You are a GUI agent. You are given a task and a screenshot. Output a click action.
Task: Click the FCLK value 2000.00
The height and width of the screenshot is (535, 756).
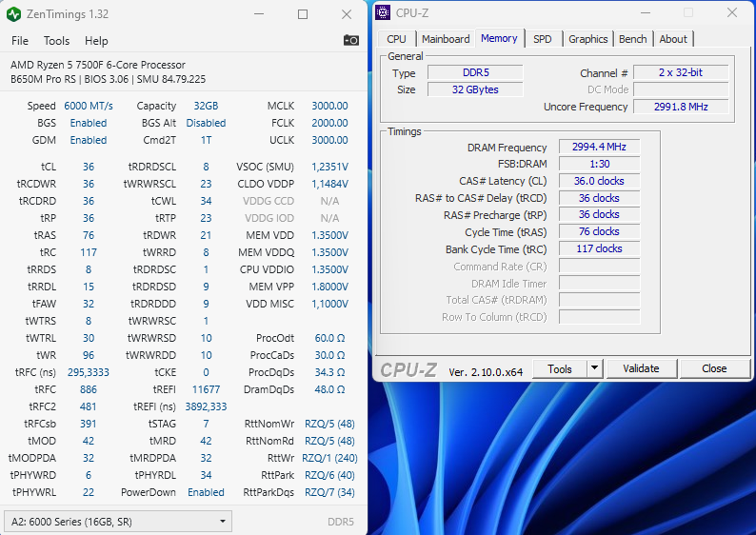coord(329,123)
